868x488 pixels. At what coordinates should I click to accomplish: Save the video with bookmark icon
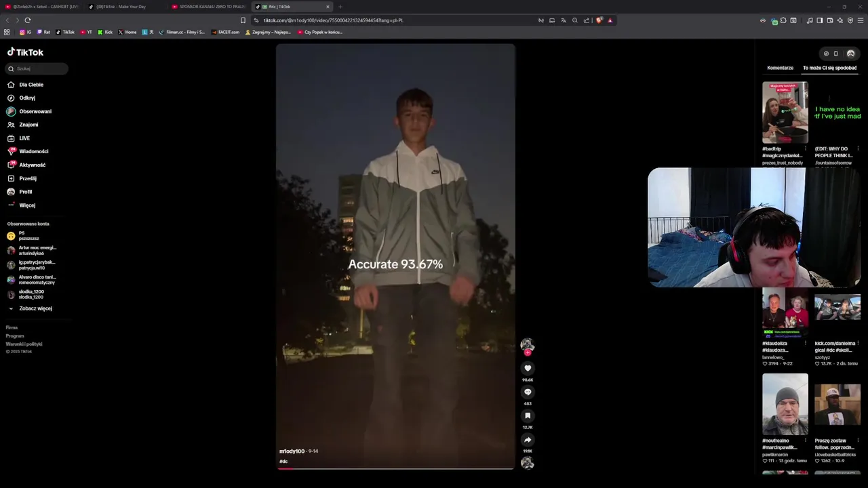pos(528,415)
